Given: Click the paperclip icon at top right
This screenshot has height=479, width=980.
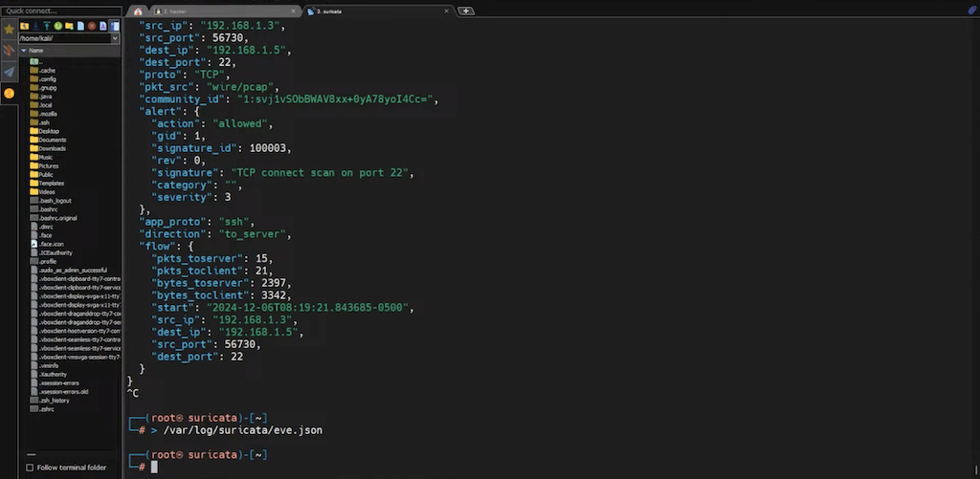Looking at the screenshot, I should [971, 10].
